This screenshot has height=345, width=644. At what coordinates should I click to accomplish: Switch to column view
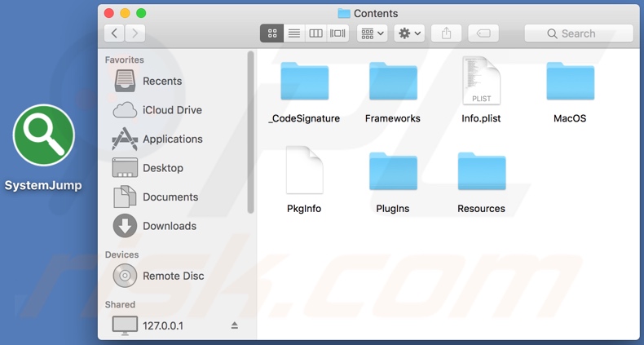[315, 33]
